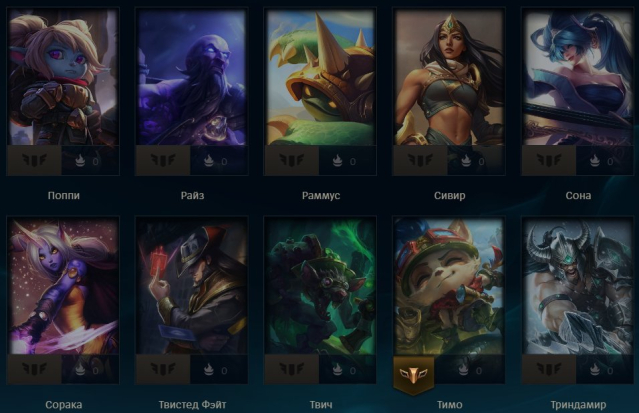Click the mastery crest icon under Триндамир

click(x=549, y=369)
